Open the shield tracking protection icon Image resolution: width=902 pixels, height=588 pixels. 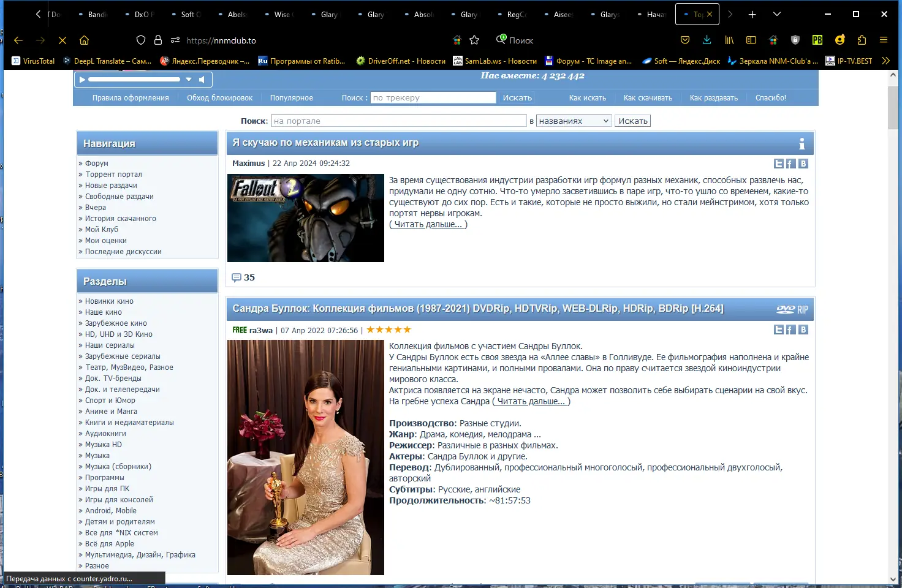point(141,40)
